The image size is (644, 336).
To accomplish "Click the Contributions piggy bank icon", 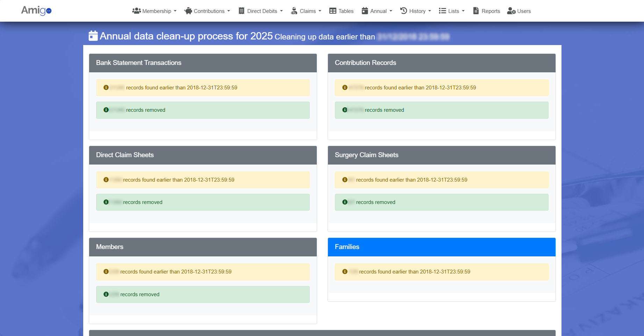I will tap(188, 11).
